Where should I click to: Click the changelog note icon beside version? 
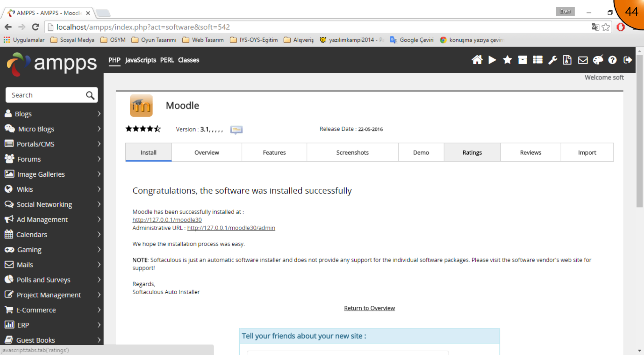tap(236, 130)
